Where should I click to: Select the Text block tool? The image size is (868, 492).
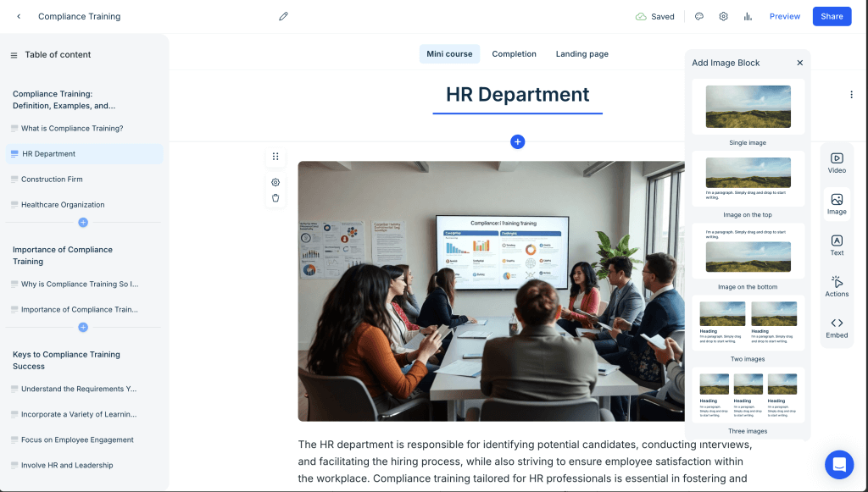click(x=837, y=245)
